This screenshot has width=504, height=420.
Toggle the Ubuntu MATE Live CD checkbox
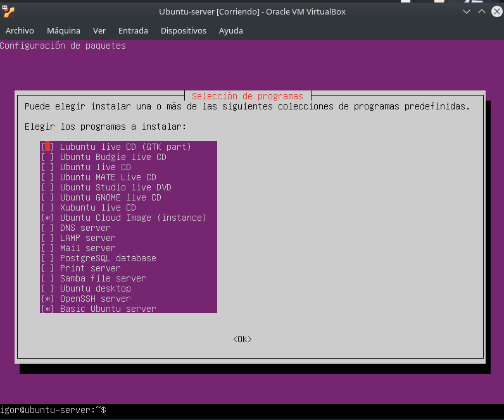point(47,177)
